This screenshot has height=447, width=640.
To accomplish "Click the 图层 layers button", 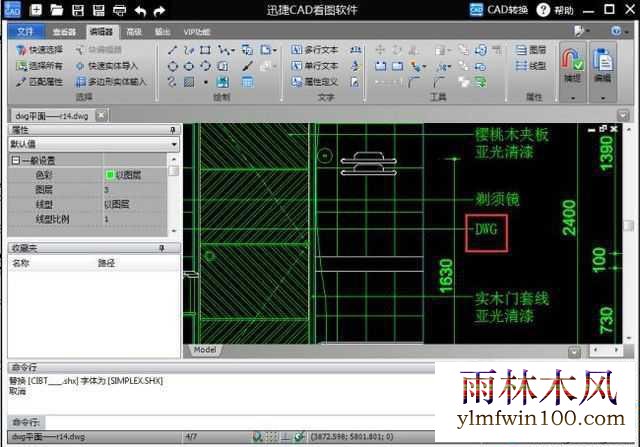I will pyautogui.click(x=531, y=50).
